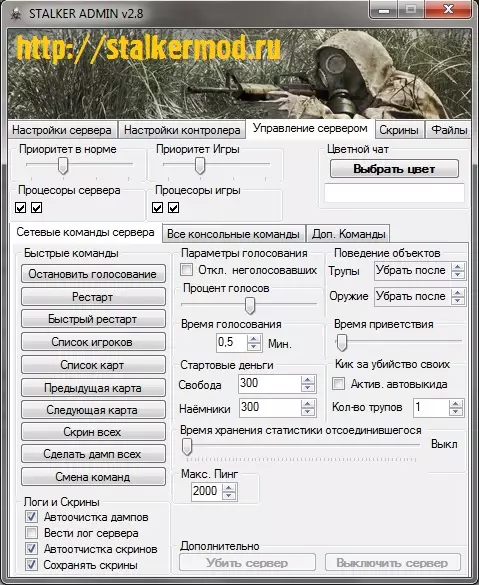Adjust the Процент голосов slider
The width and height of the screenshot is (479, 585).
click(250, 306)
